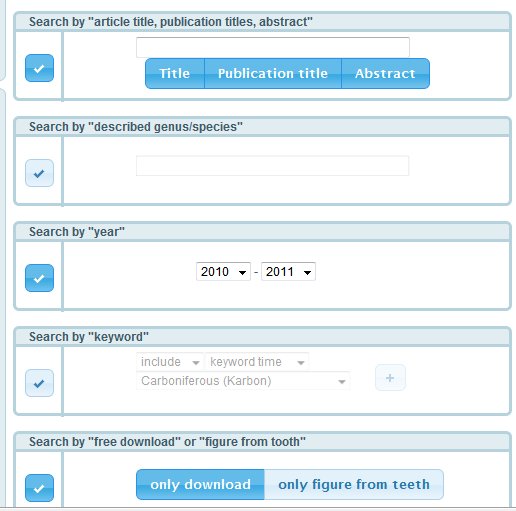Select only figure from teeth option
The image size is (516, 511).
coord(354,484)
